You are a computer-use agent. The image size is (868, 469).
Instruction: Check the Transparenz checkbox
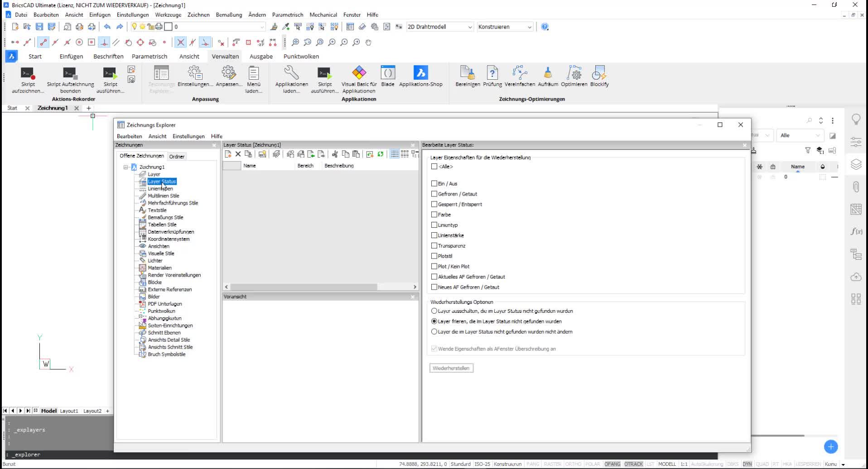coord(434,245)
